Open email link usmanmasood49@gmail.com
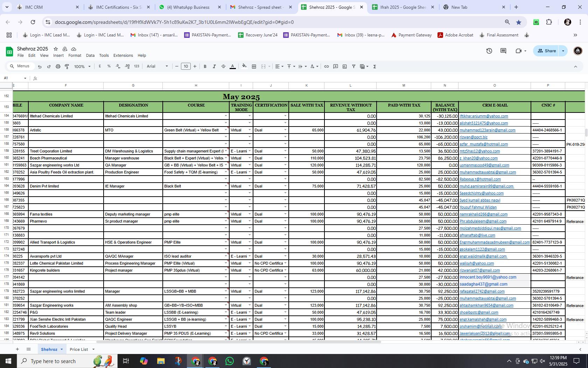 click(484, 165)
